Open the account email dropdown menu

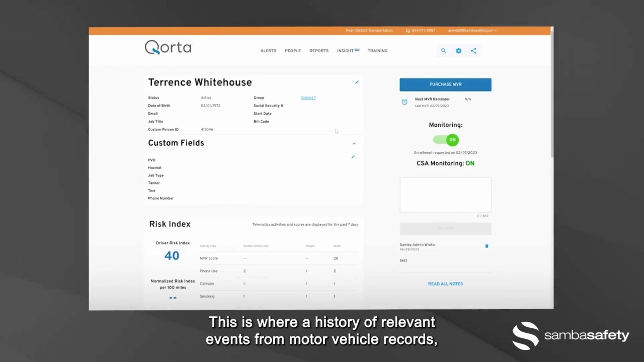[x=472, y=31]
